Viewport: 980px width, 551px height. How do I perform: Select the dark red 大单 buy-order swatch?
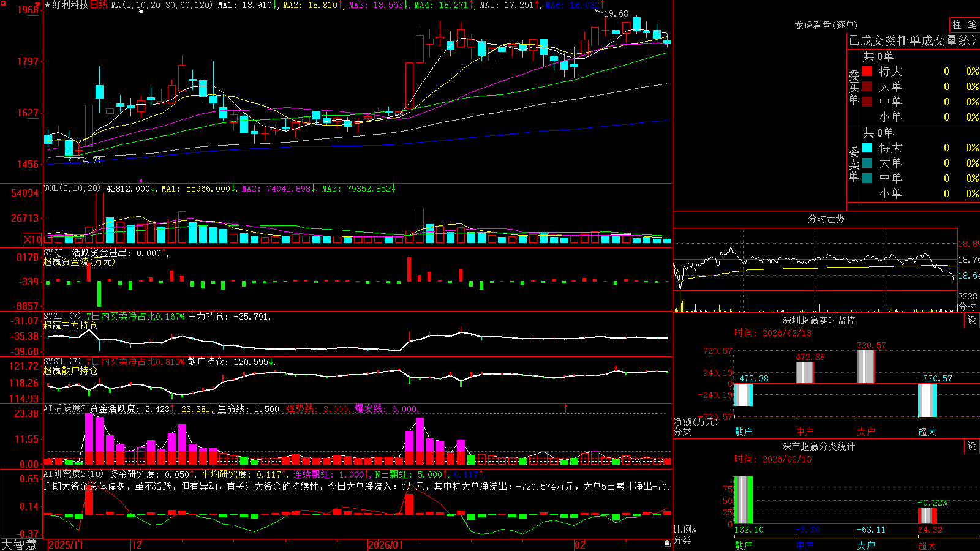(x=867, y=86)
